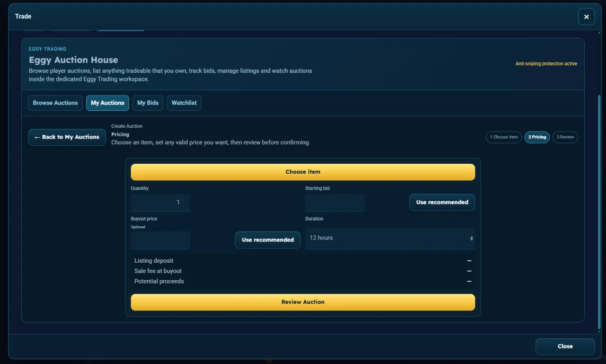Focus the Starting bid input field
Screen dimensions: 606x364
point(335,202)
